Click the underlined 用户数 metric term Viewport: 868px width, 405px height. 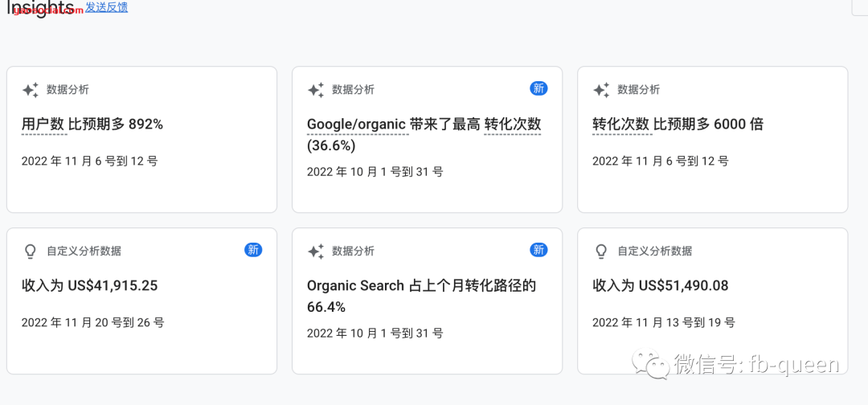43,125
